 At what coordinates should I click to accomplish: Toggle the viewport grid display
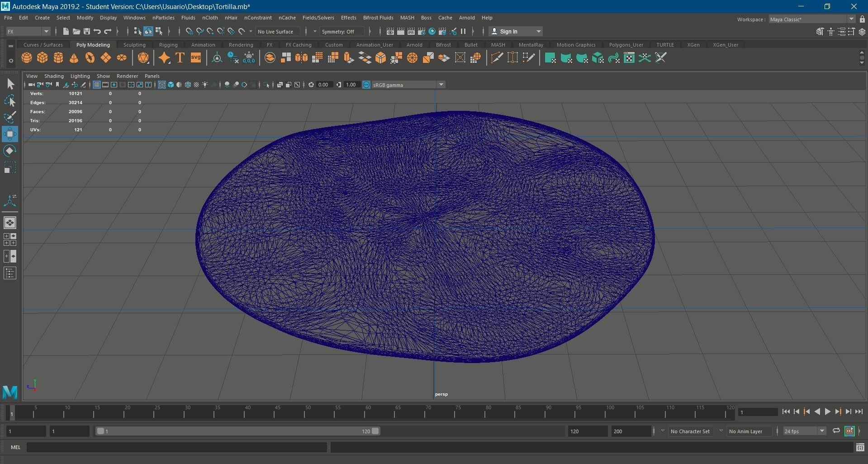tap(97, 85)
